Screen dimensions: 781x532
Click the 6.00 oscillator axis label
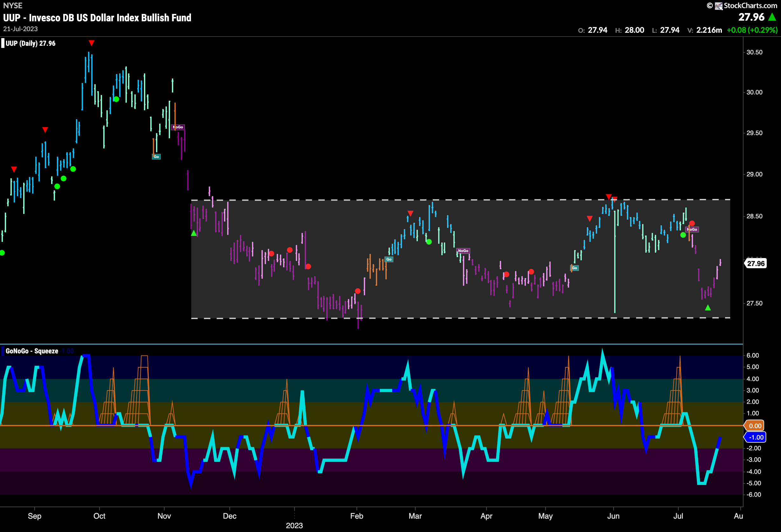(752, 356)
